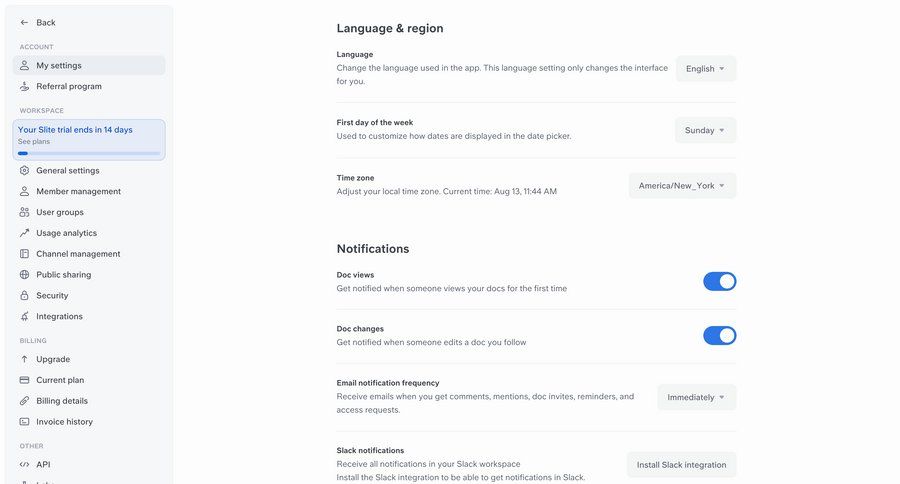Expand the First day of week dropdown
Viewport: 900px width, 484px height.
click(706, 130)
